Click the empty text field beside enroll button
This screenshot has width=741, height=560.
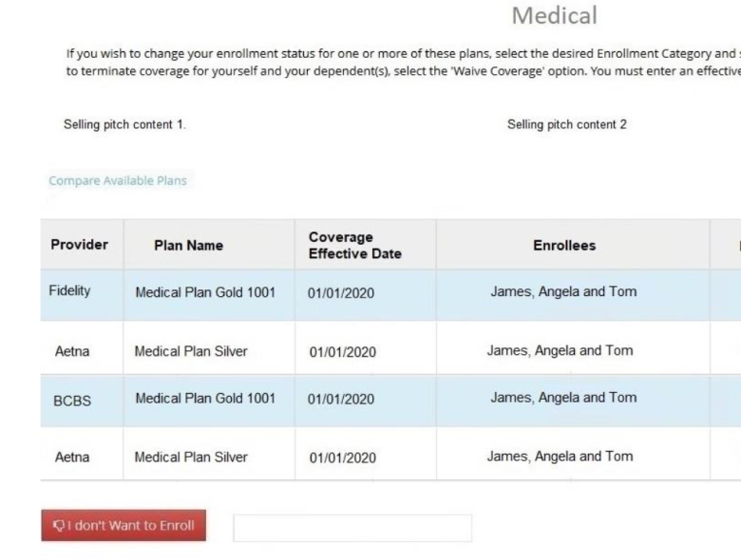(351, 528)
